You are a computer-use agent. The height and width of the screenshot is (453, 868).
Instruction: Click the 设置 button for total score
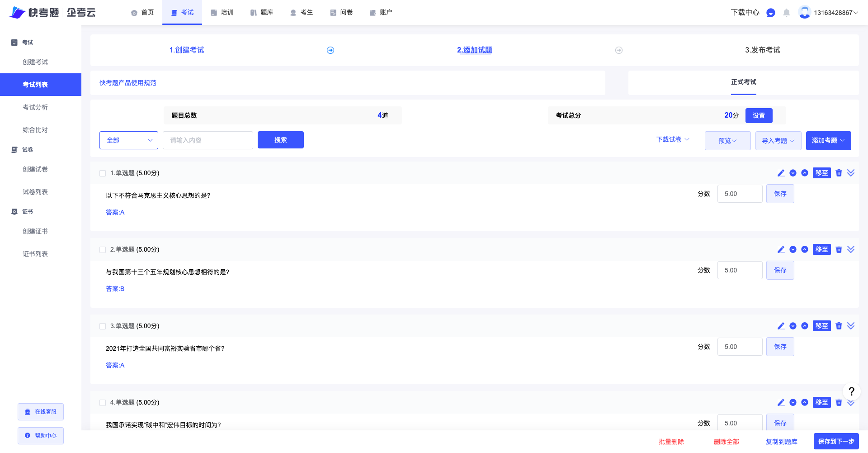[x=759, y=115]
